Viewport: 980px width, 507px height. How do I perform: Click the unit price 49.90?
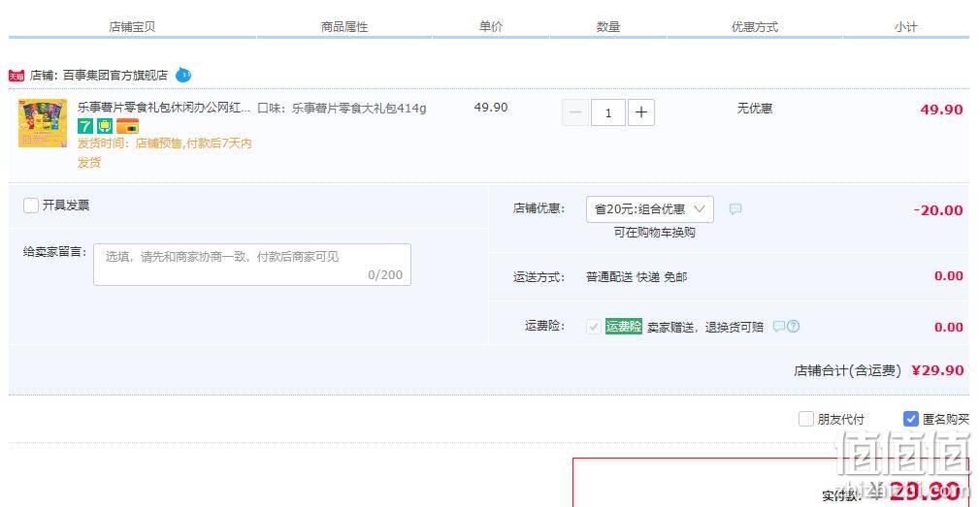(491, 108)
